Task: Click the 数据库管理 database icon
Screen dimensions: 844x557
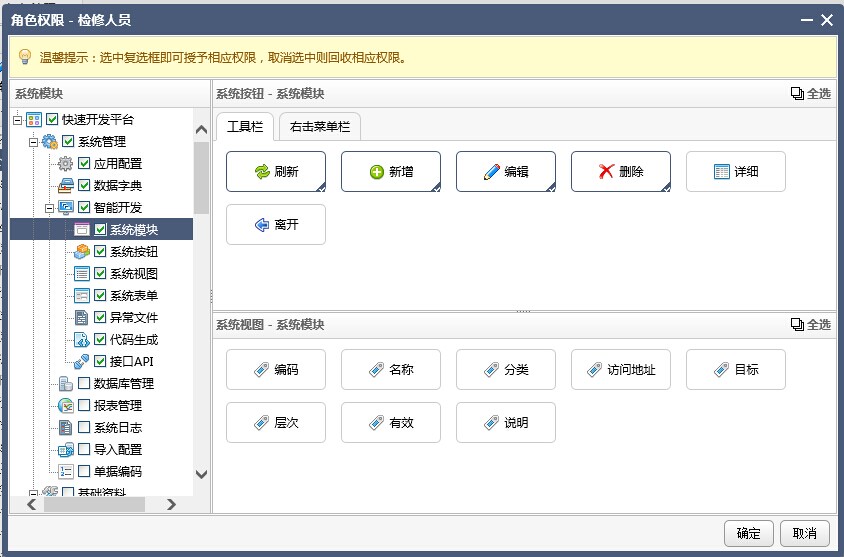Action: pos(65,383)
